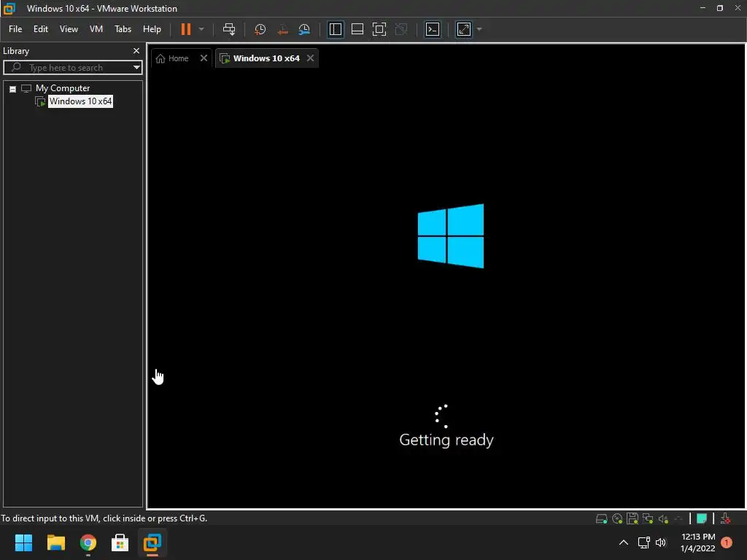Close the Home tab
This screenshot has width=747, height=560.
click(204, 58)
